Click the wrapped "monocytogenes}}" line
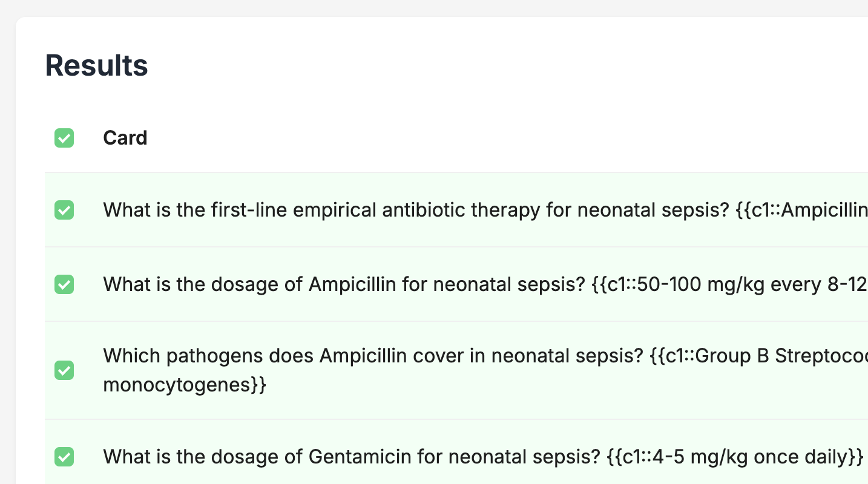Viewport: 868px width, 484px height. [x=185, y=385]
